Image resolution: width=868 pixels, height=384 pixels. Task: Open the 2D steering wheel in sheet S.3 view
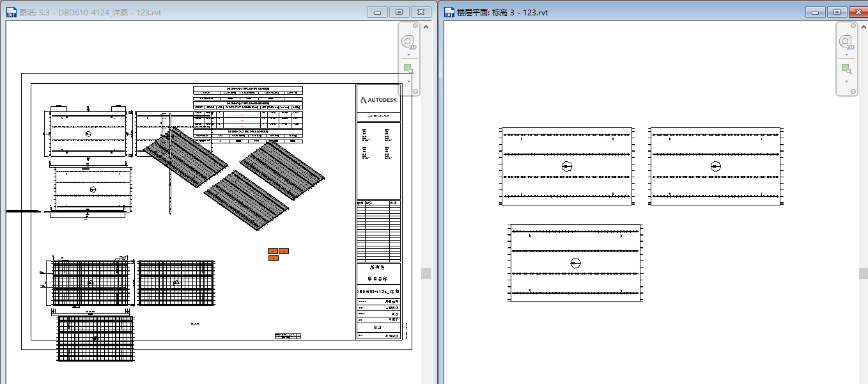click(x=408, y=43)
